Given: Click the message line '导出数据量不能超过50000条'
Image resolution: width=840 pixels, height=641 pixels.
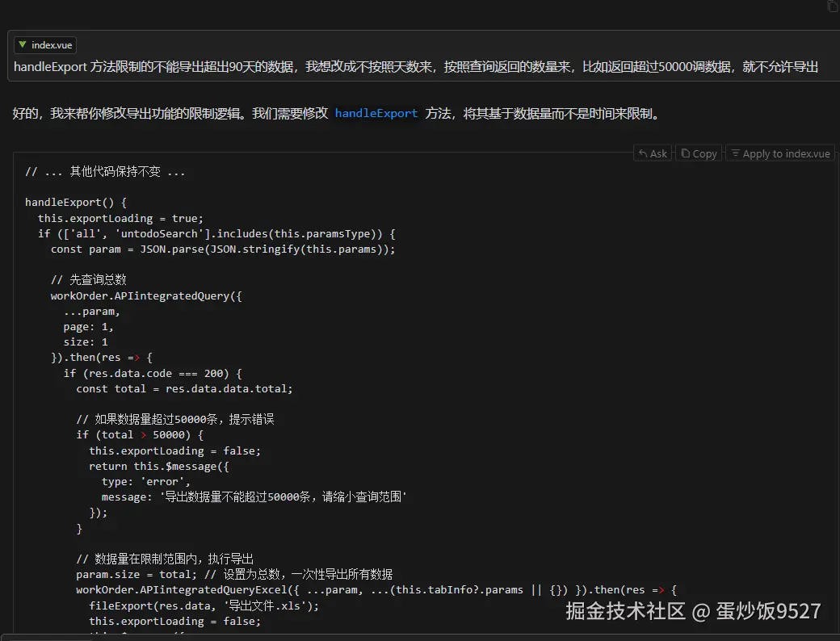Looking at the screenshot, I should click(254, 497).
